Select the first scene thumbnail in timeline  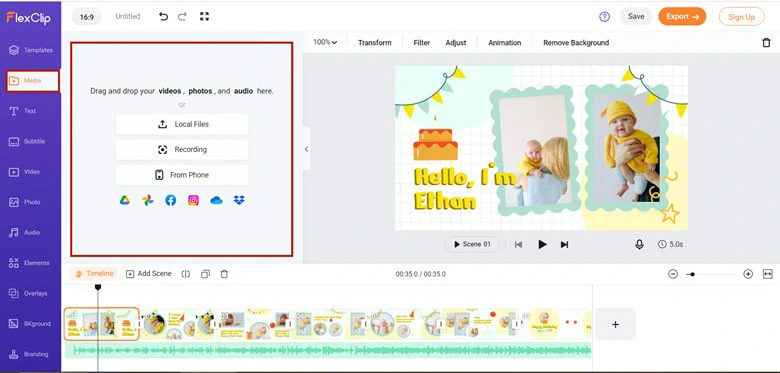101,324
